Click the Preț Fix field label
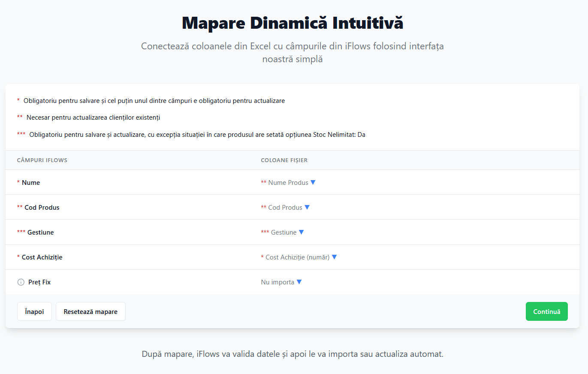 point(39,282)
